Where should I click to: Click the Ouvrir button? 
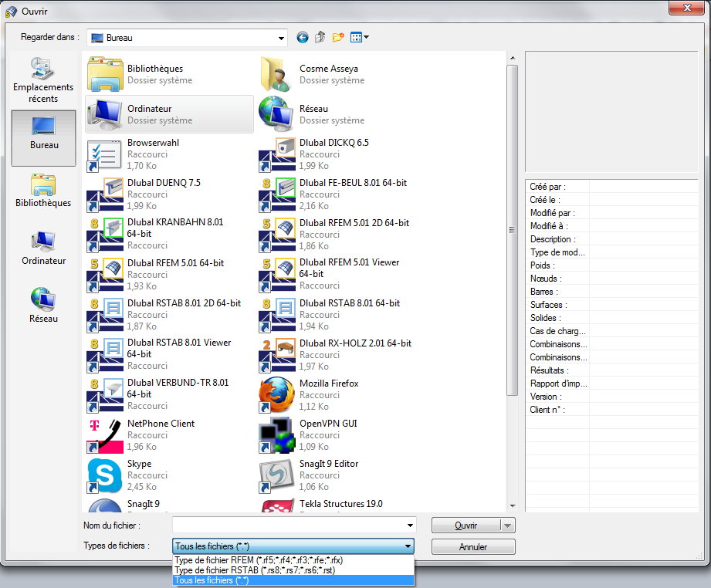click(x=466, y=526)
